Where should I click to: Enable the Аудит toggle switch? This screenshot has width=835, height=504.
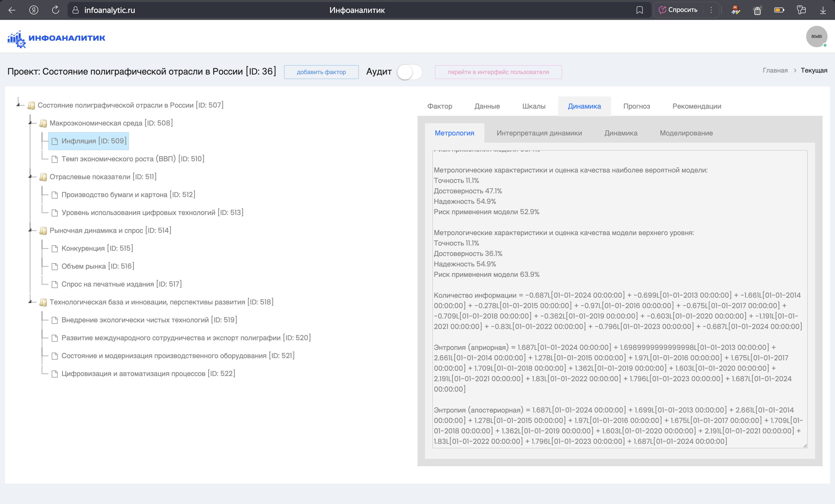click(409, 72)
